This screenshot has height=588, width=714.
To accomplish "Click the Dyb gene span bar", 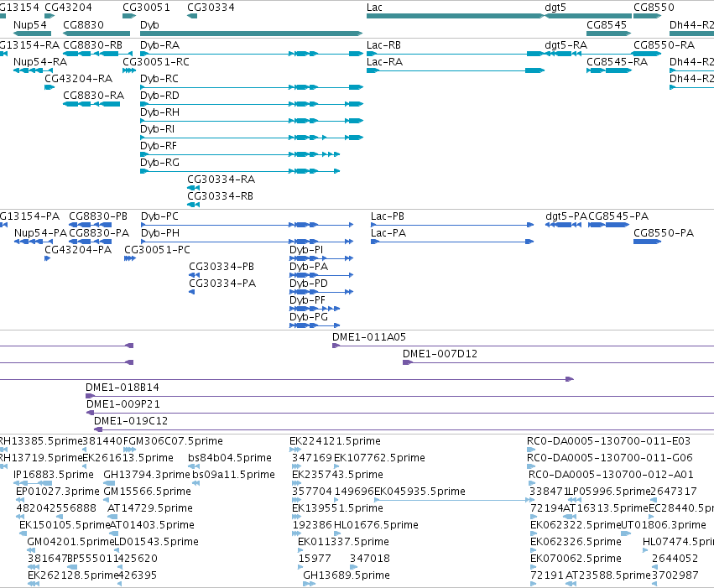I will pyautogui.click(x=252, y=34).
